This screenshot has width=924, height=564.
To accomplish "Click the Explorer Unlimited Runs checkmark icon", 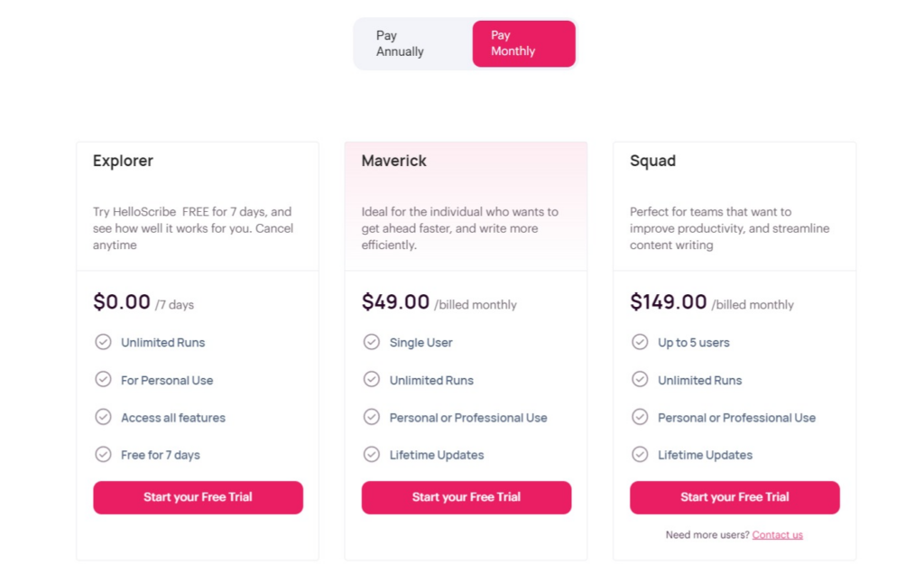I will [x=103, y=342].
